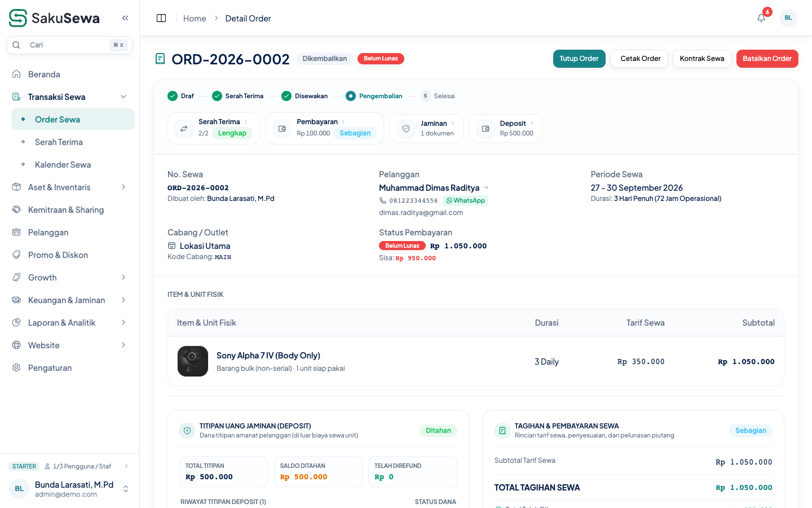The height and width of the screenshot is (508, 812).
Task: Click the deposit shield icon in Titipan card
Action: coord(187,431)
